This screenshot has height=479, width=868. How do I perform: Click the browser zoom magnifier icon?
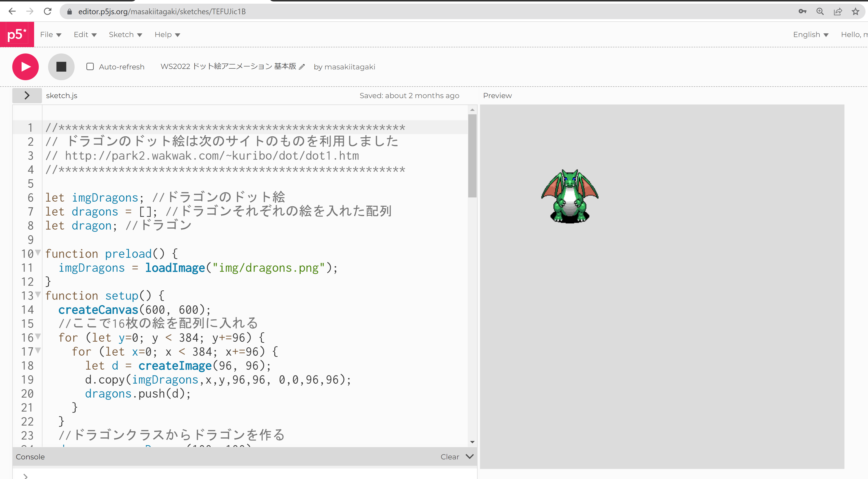tap(820, 12)
